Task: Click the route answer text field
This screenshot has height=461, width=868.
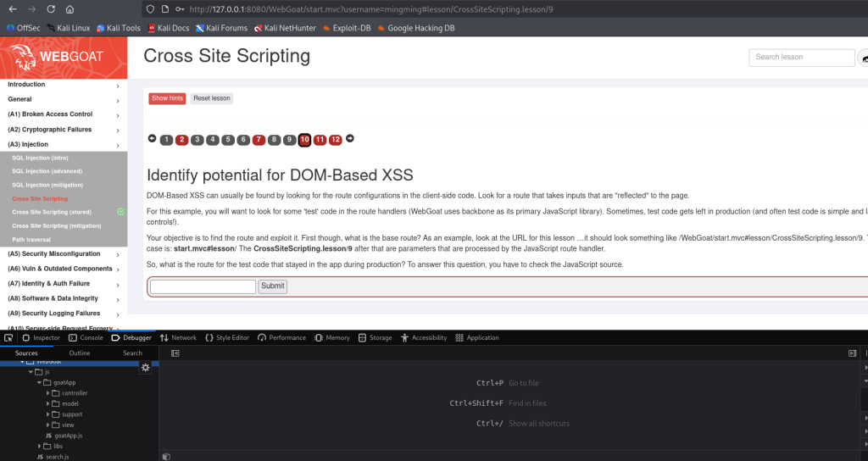Action: pos(203,286)
